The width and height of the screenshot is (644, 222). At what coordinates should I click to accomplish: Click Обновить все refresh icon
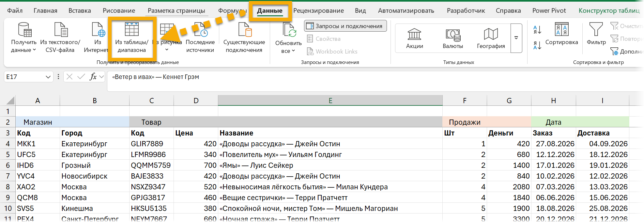tap(289, 30)
